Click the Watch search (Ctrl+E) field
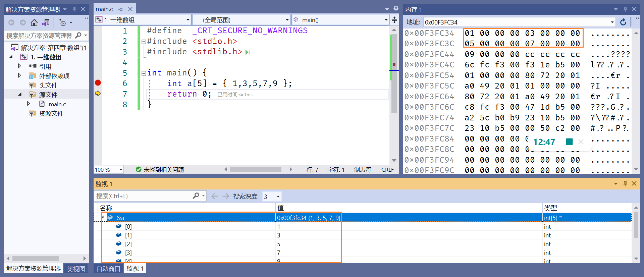This screenshot has width=644, height=277. click(x=144, y=196)
